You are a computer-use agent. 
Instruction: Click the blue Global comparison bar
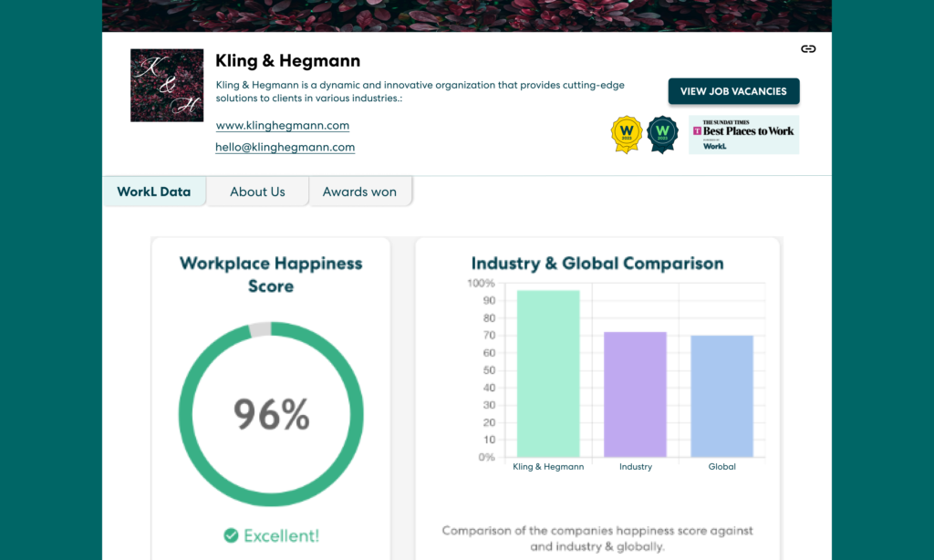721,396
